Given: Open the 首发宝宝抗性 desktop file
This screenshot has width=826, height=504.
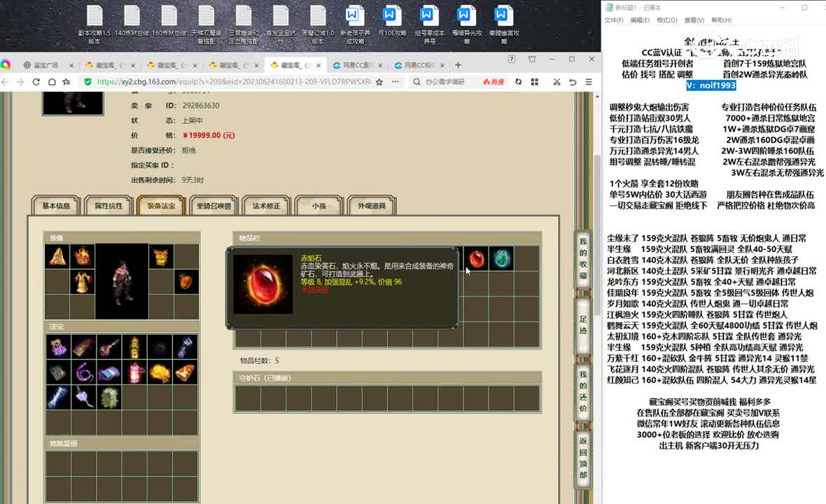Looking at the screenshot, I should [281, 24].
